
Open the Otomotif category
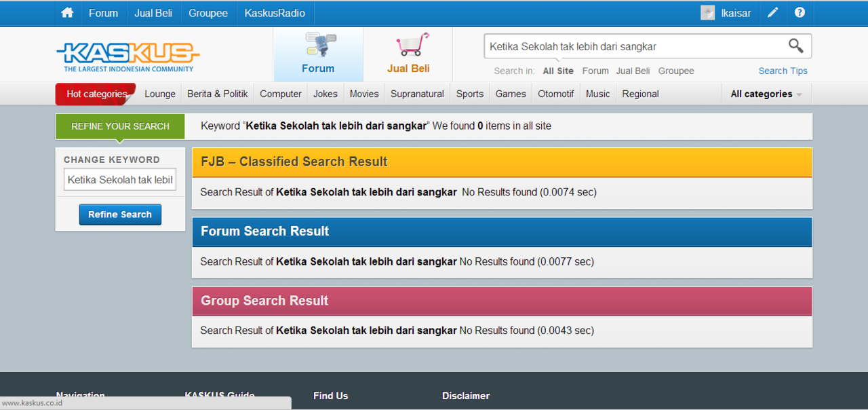coord(556,94)
